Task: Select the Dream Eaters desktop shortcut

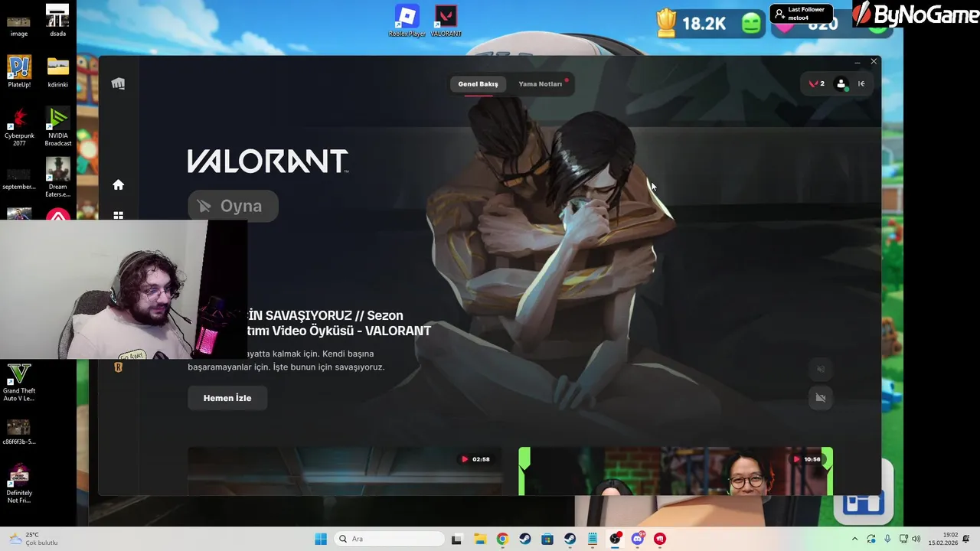Action: [58, 178]
